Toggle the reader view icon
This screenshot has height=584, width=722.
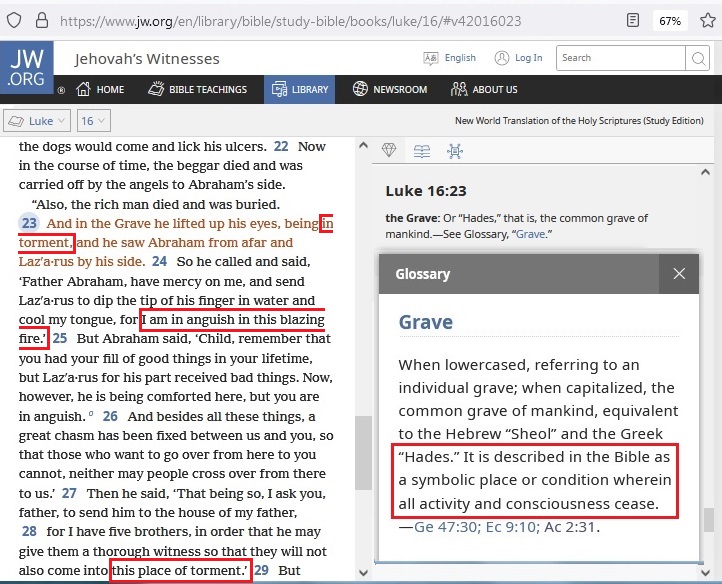coord(633,20)
